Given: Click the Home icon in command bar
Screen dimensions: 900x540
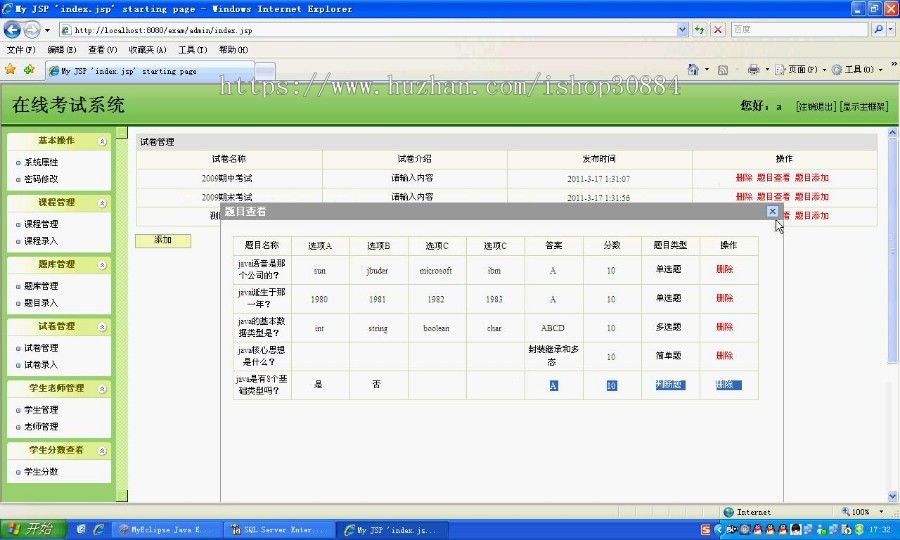Looking at the screenshot, I should point(693,69).
